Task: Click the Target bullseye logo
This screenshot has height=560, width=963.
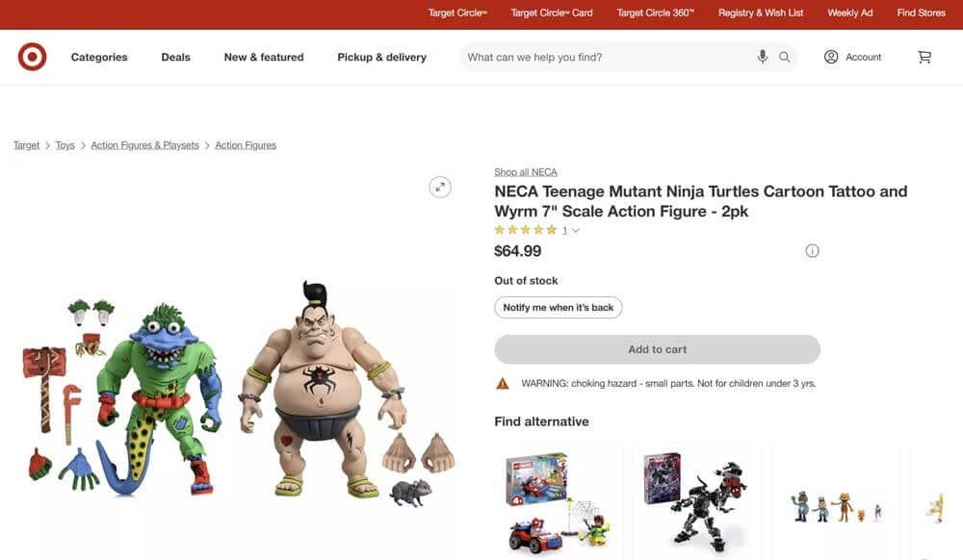Action: click(32, 57)
